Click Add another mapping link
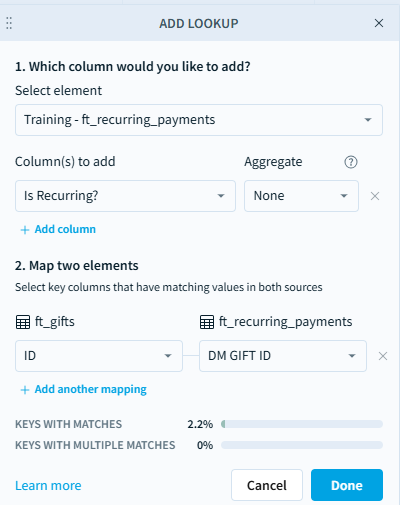The width and height of the screenshot is (400, 505). 91,389
